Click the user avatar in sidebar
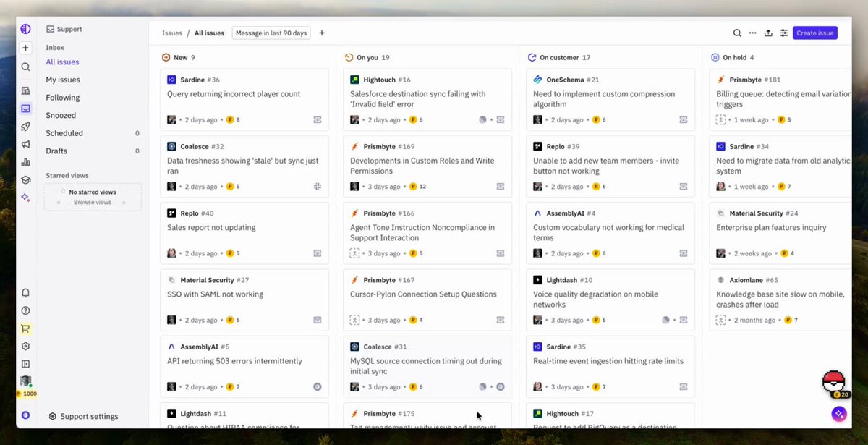The width and height of the screenshot is (868, 445). pyautogui.click(x=25, y=381)
